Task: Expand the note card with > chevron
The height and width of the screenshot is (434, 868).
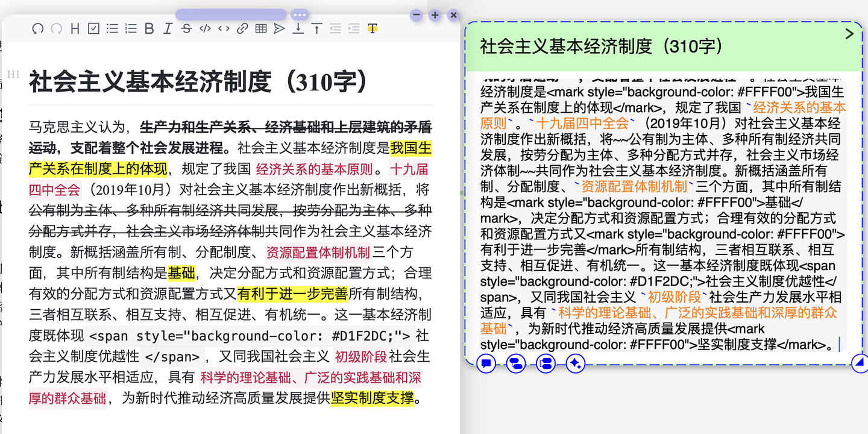Action: pyautogui.click(x=850, y=34)
